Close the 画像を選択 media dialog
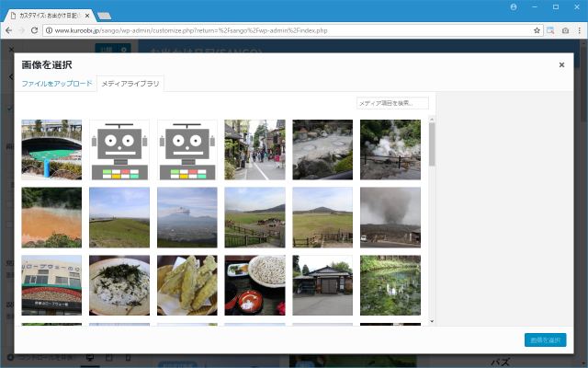588x368 pixels. click(561, 65)
